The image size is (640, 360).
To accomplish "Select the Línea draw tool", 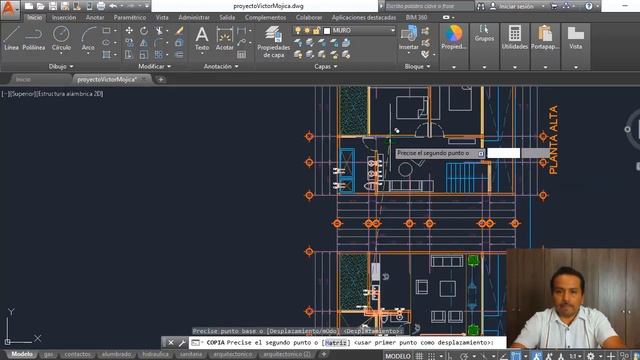I will tap(11, 38).
